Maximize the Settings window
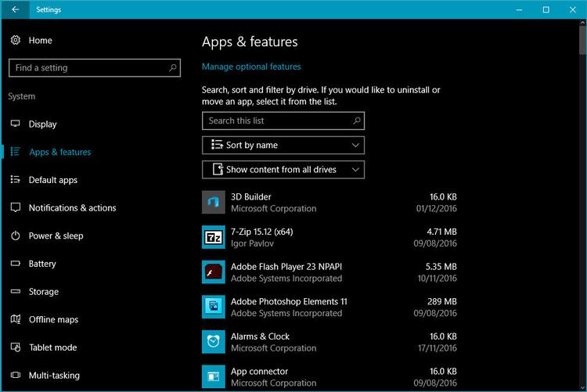 tap(546, 9)
